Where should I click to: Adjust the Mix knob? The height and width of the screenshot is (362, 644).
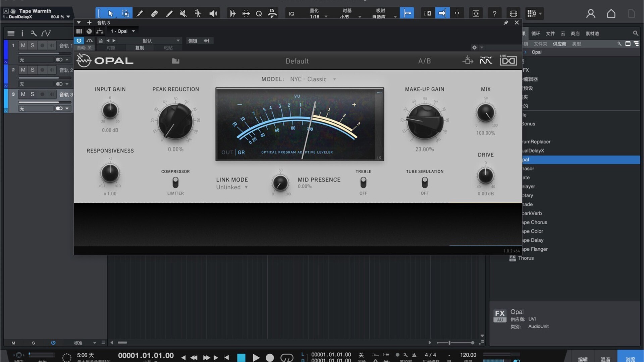tap(485, 113)
